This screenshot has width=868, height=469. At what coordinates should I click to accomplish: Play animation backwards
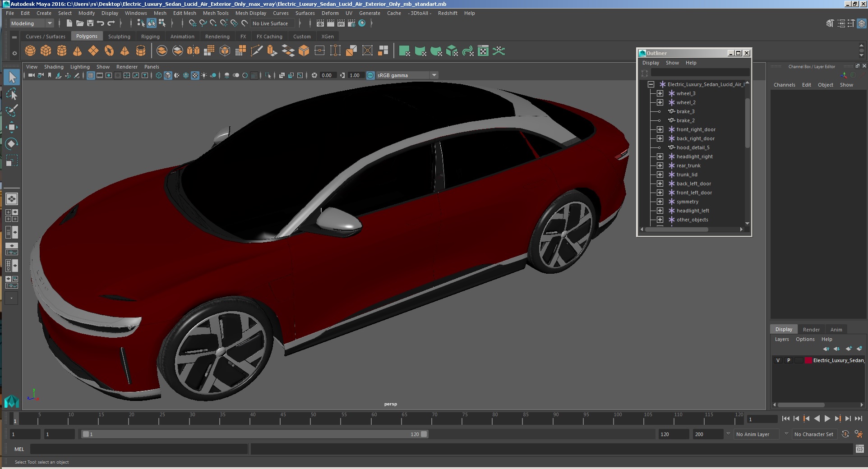817,418
